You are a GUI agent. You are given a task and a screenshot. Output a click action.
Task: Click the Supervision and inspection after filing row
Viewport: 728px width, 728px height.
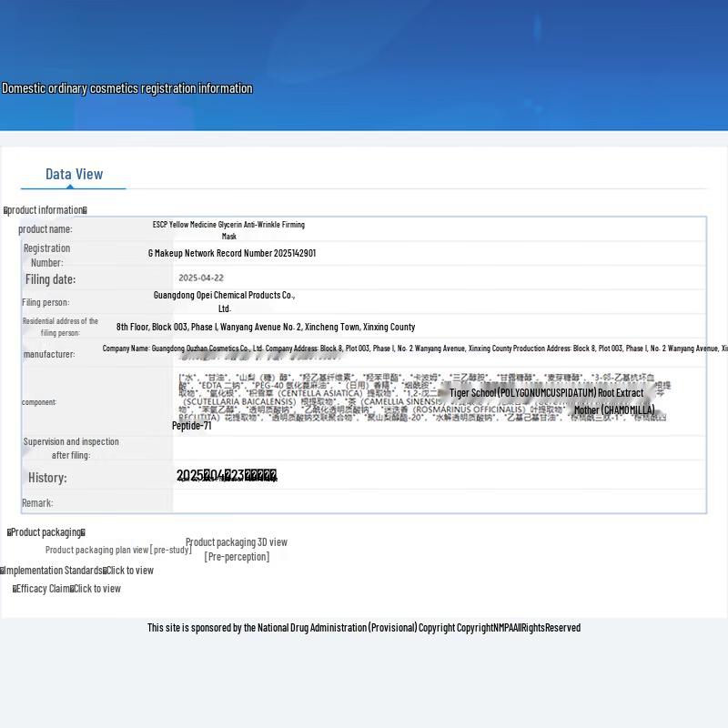click(x=71, y=448)
